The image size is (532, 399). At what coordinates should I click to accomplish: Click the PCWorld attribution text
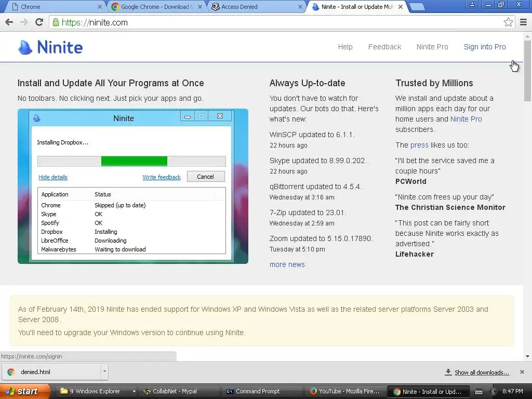410,181
